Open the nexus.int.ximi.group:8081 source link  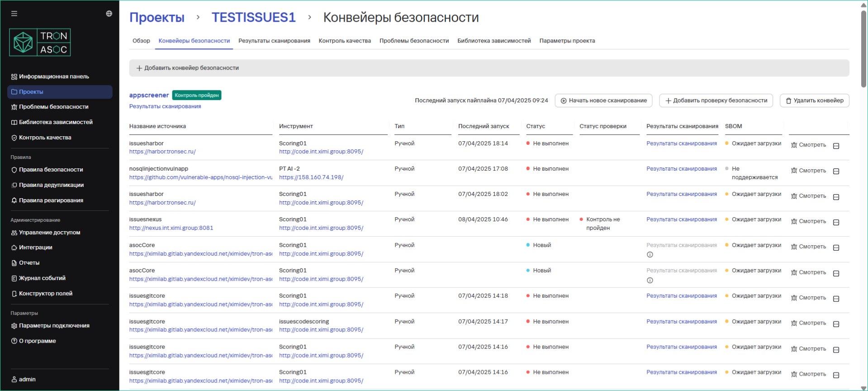(x=171, y=228)
